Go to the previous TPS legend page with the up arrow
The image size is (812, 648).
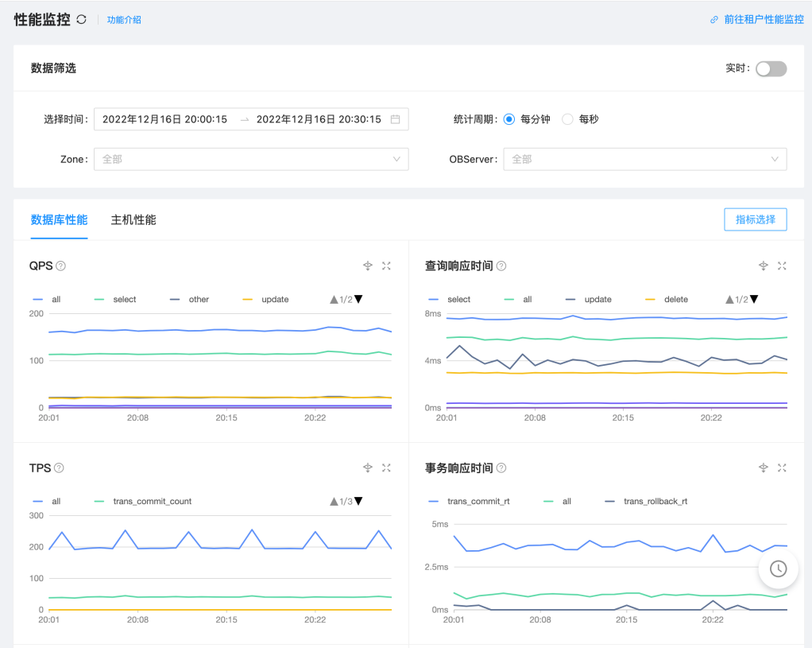(334, 501)
